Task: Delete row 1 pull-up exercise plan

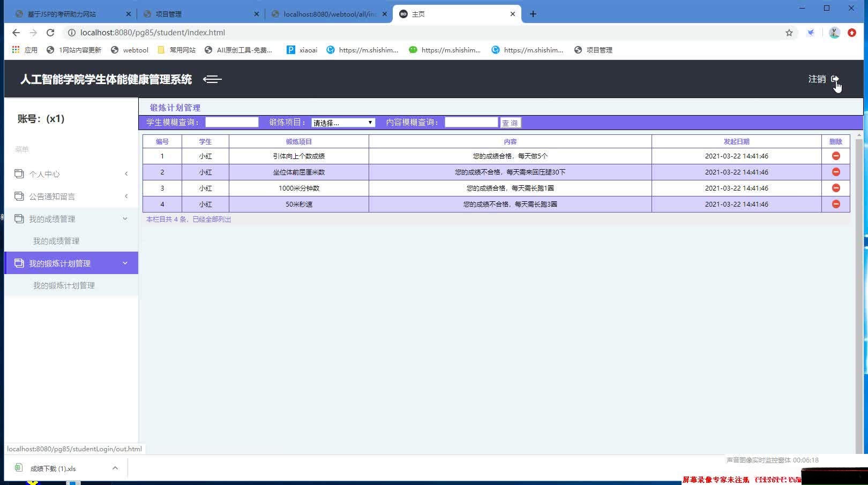Action: pyautogui.click(x=836, y=156)
